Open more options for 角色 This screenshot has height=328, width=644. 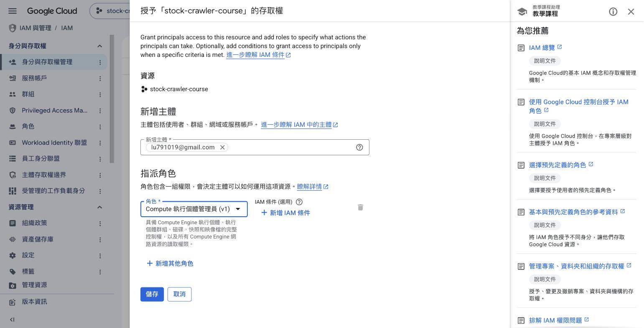point(100,126)
